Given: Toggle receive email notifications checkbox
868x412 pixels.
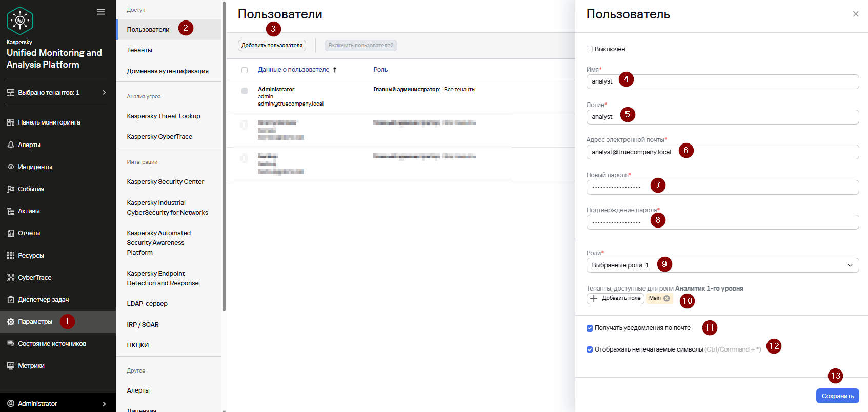Looking at the screenshot, I should coord(590,328).
